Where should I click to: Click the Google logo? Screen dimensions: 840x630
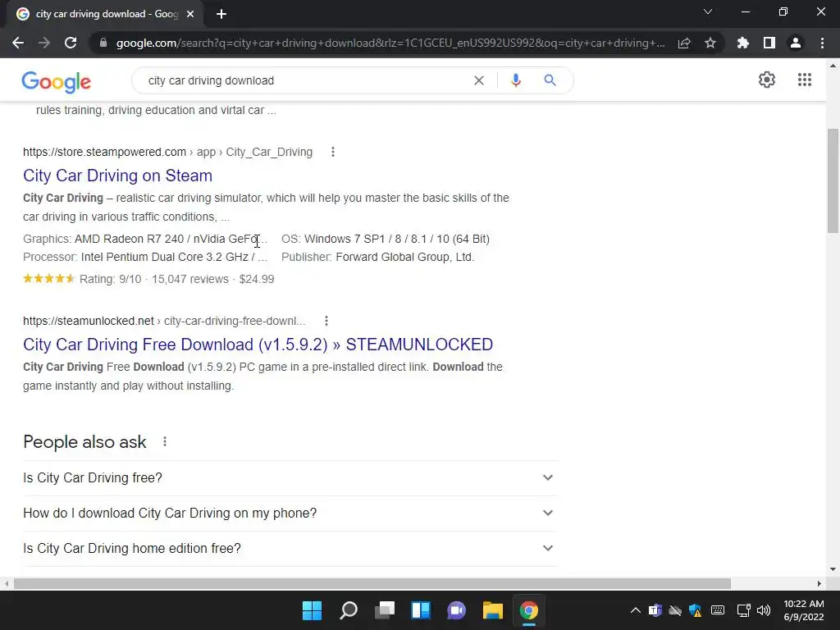tap(57, 81)
